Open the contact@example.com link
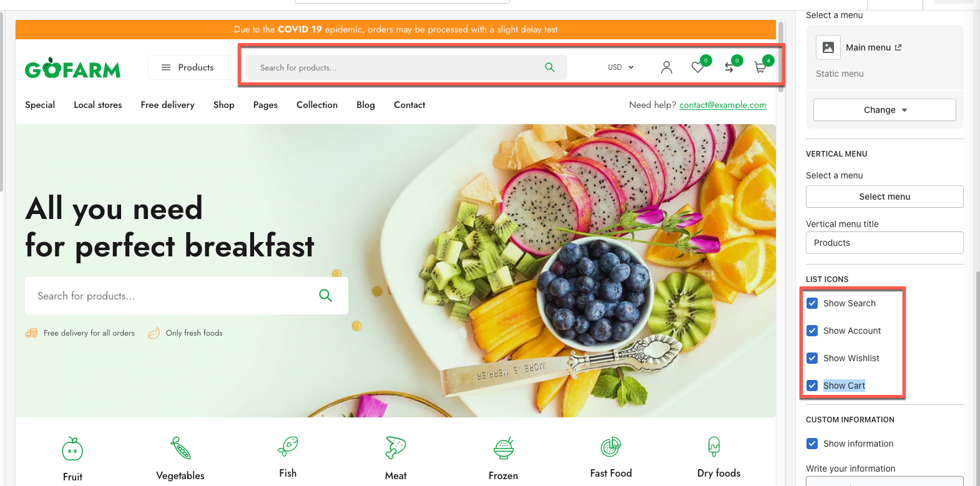 (x=723, y=105)
